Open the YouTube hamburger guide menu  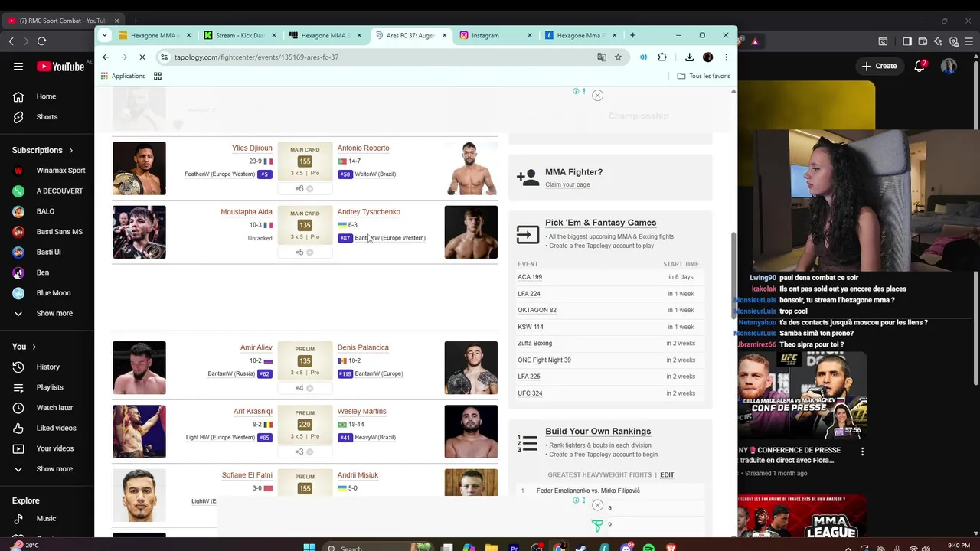point(18,66)
